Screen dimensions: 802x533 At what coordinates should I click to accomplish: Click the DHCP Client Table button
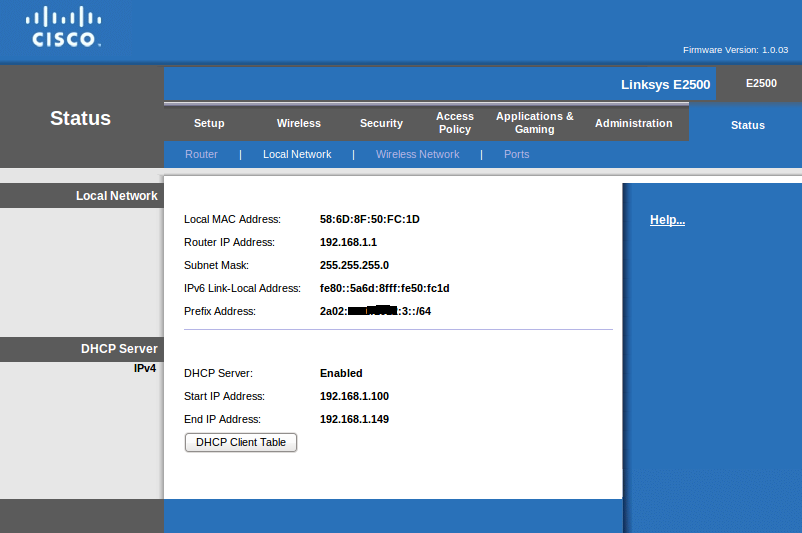(241, 442)
